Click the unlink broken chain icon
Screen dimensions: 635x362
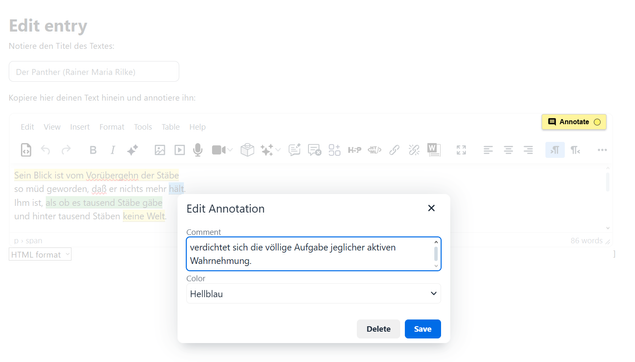414,150
